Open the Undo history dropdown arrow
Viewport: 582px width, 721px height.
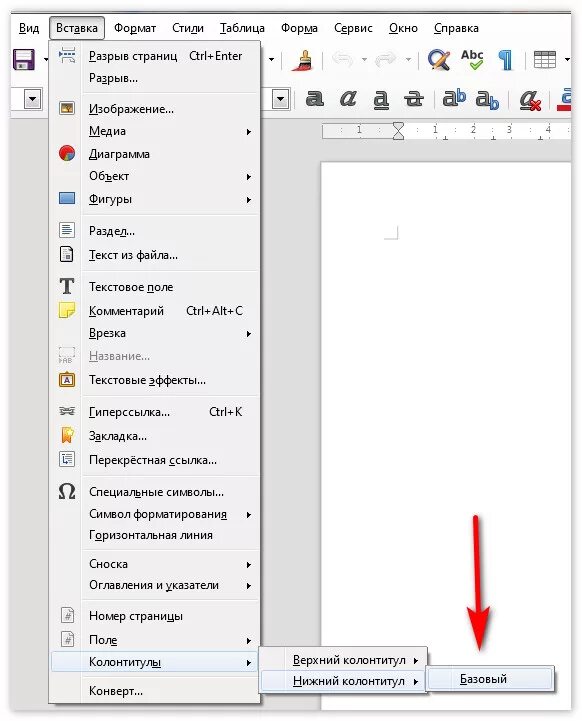(x=364, y=60)
